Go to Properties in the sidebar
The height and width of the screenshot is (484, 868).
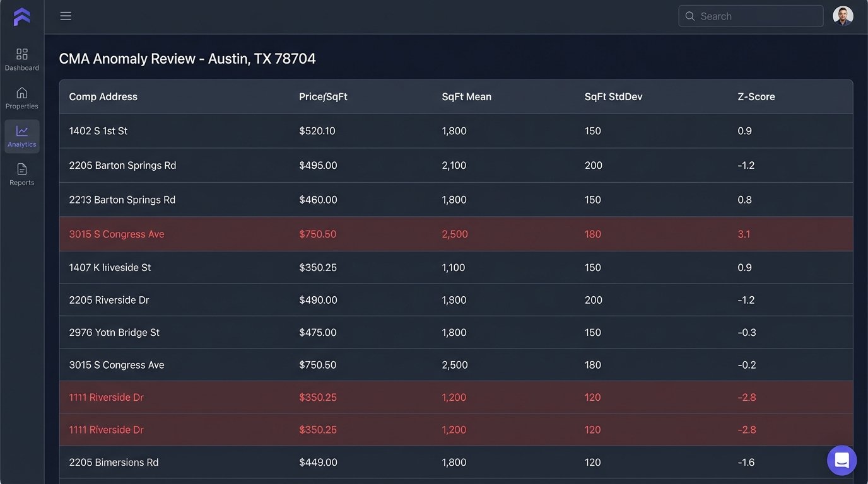[22, 98]
